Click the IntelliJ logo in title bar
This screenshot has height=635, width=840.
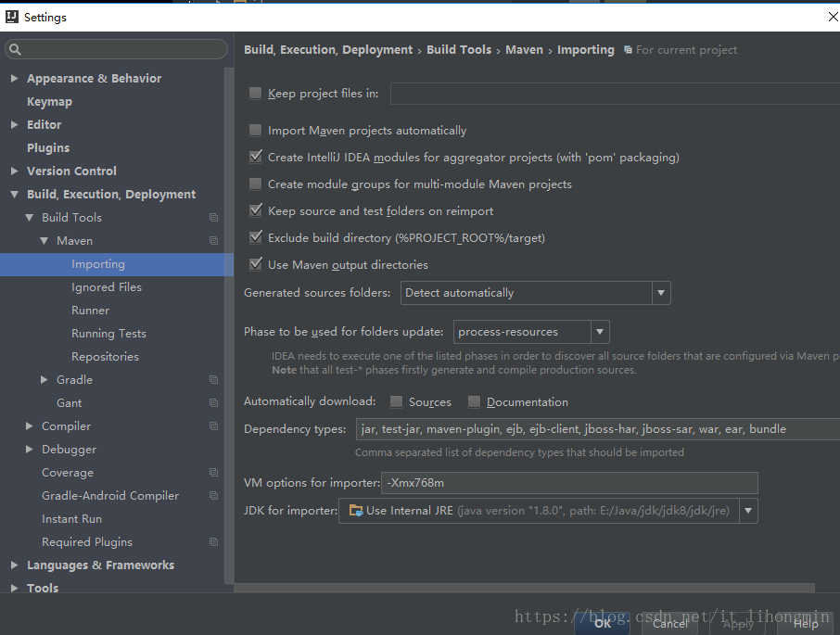(x=11, y=17)
